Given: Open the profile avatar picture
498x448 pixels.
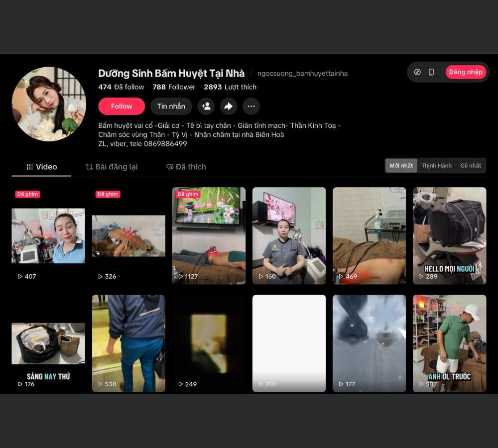Looking at the screenshot, I should 49,104.
